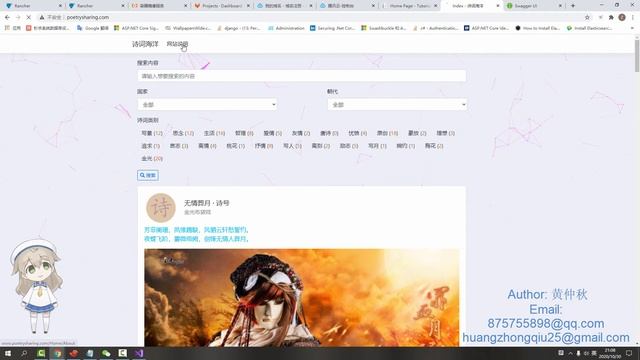Open a new browser tab with plus
The width and height of the screenshot is (640, 360).
click(x=573, y=6)
